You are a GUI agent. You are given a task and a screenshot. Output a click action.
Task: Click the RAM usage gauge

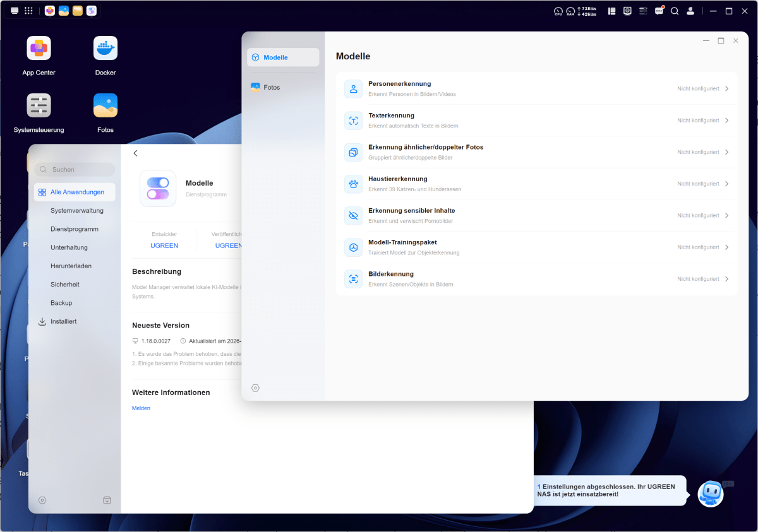coord(570,11)
